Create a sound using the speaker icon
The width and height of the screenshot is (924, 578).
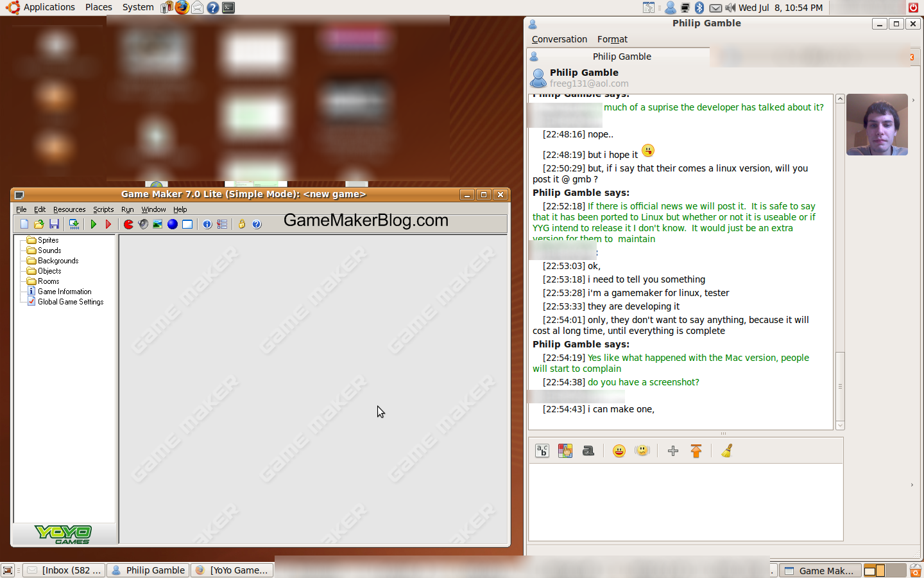(x=143, y=224)
